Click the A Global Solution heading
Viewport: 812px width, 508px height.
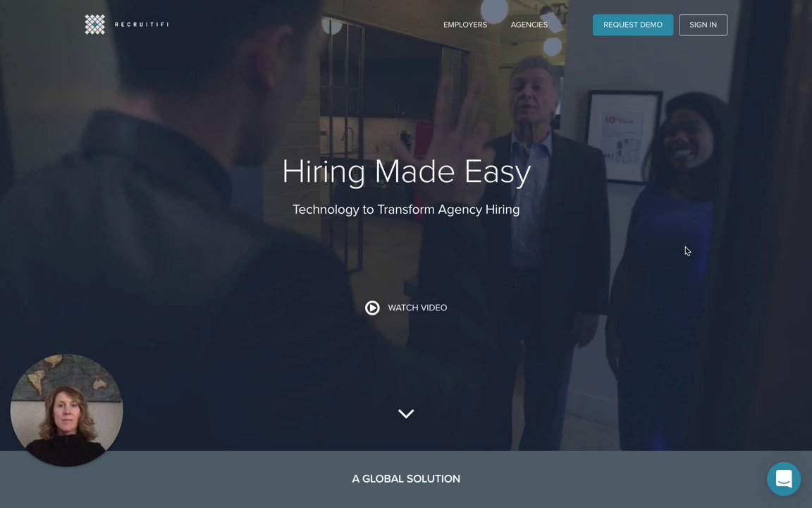click(406, 479)
